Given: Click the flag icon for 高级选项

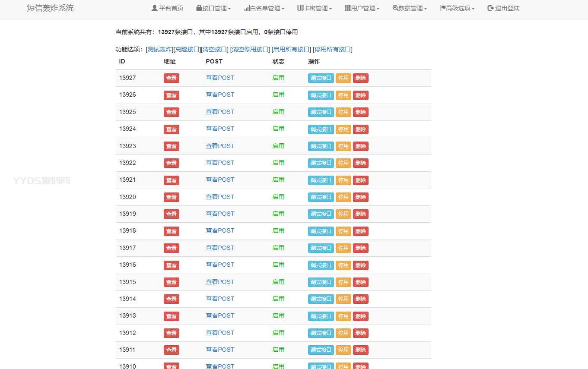Looking at the screenshot, I should [443, 8].
